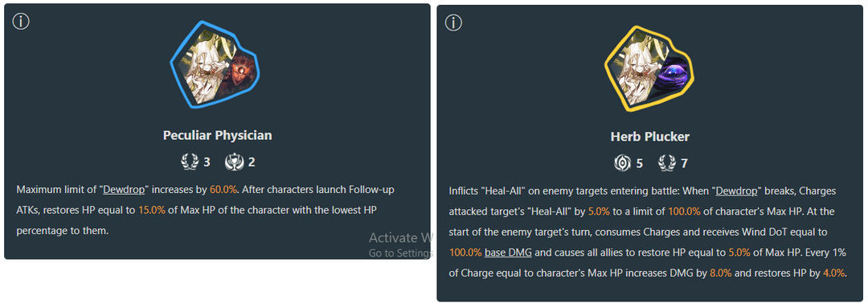Select the yellow-bordered Herb Plucker emblem
The image size is (868, 308).
[x=649, y=65]
